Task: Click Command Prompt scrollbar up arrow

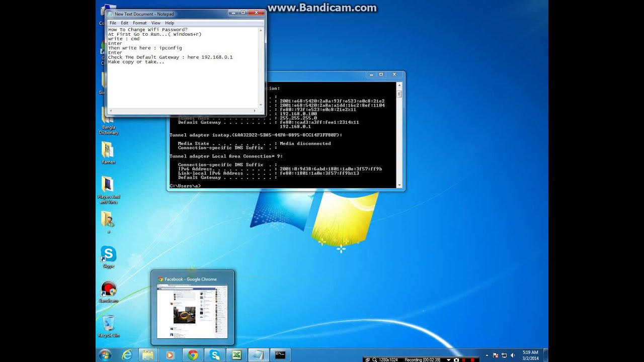Action: pos(399,84)
